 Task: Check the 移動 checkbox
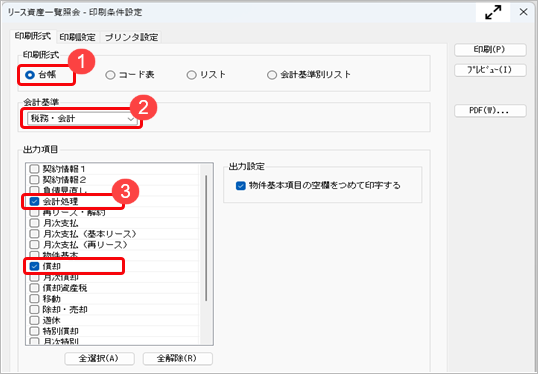click(x=34, y=299)
